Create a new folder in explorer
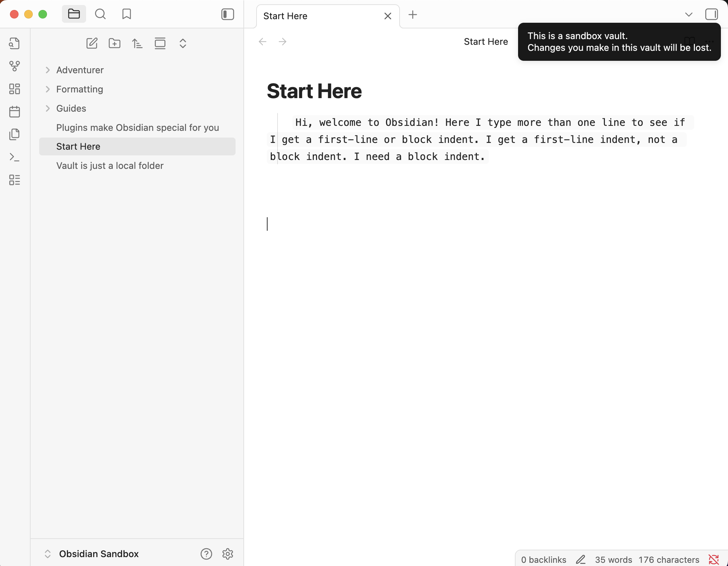Screen dimensions: 728x566 click(x=115, y=43)
